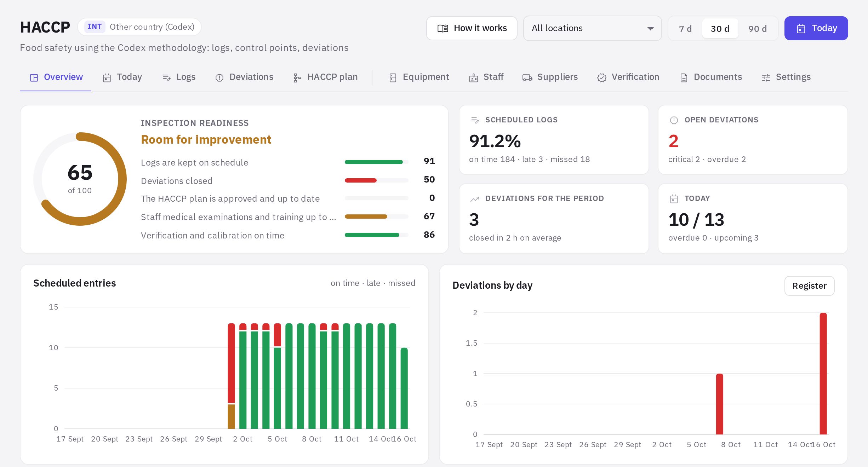868x467 pixels.
Task: Open the Suppliers tab
Action: 550,77
